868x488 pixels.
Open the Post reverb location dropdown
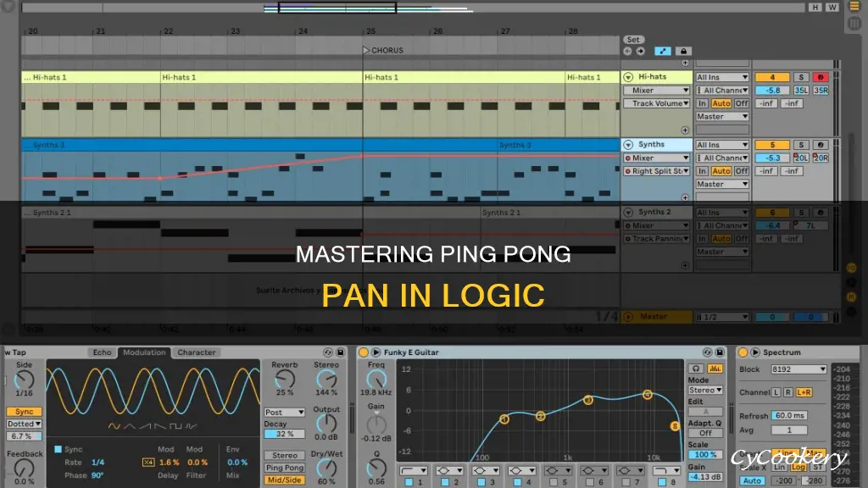(x=285, y=413)
